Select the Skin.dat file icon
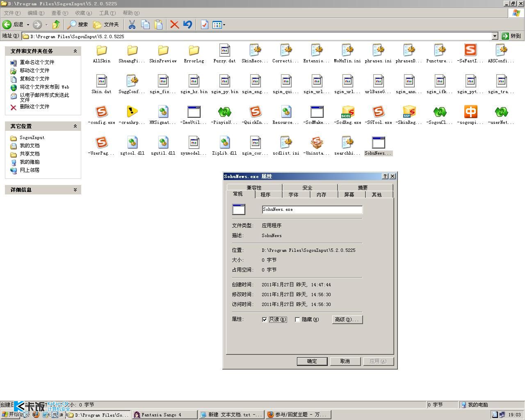Screen dimensions: 525x420 tap(101, 81)
